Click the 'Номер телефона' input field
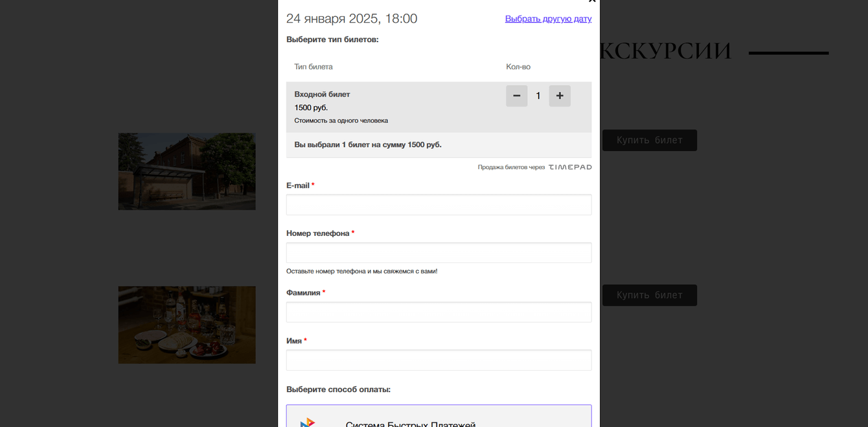This screenshot has width=868, height=427. (439, 253)
